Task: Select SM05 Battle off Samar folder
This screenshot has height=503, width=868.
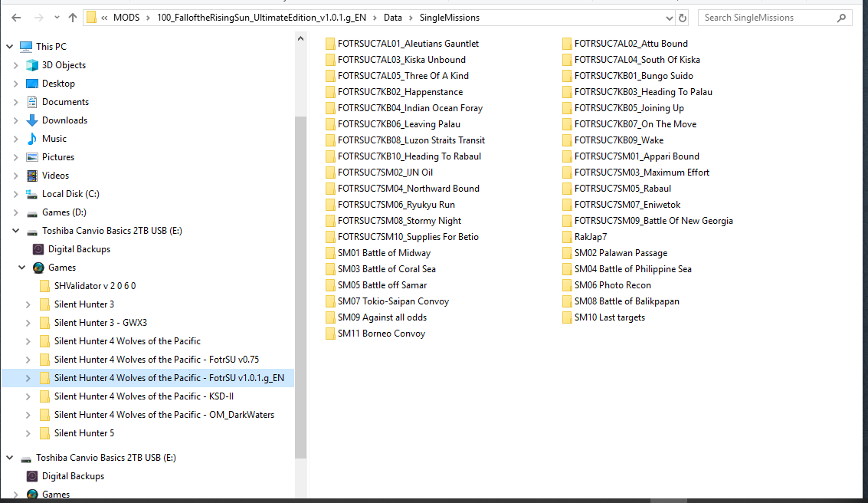Action: point(382,285)
